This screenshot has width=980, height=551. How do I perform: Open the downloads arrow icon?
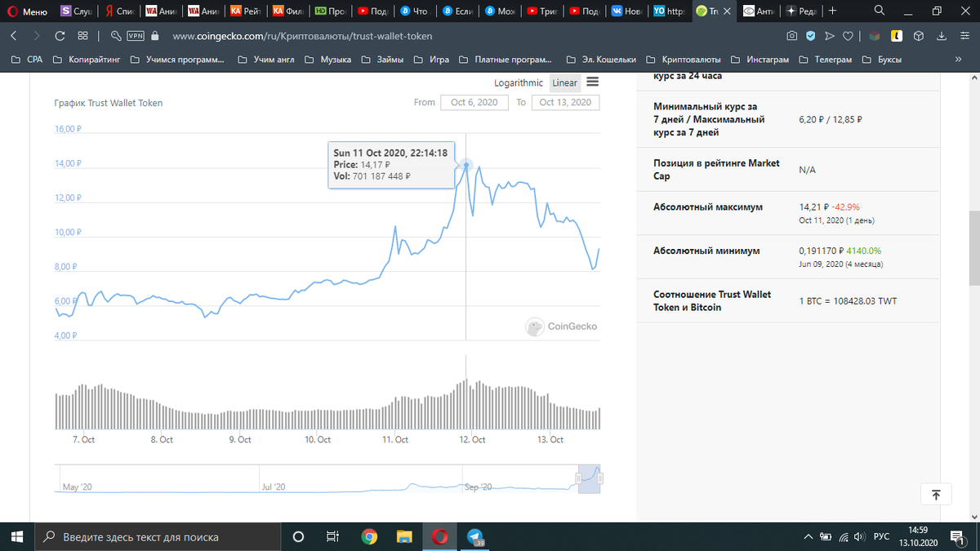coord(941,36)
